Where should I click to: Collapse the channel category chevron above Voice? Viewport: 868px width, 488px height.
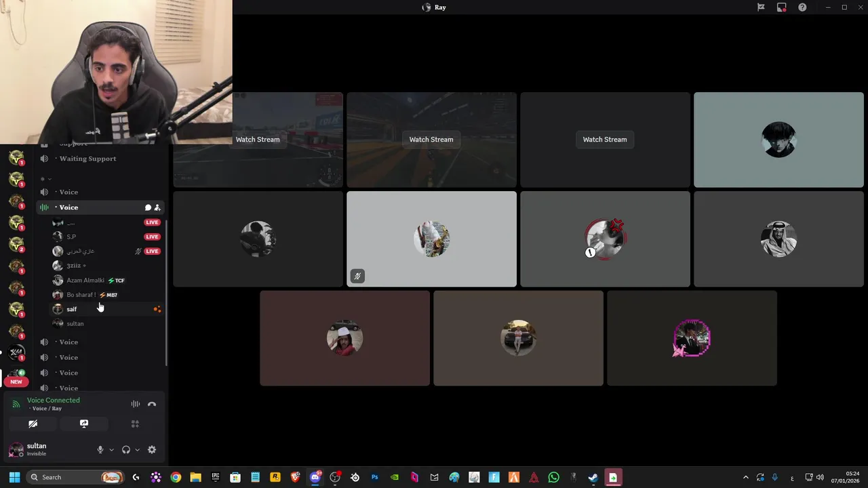click(49, 179)
